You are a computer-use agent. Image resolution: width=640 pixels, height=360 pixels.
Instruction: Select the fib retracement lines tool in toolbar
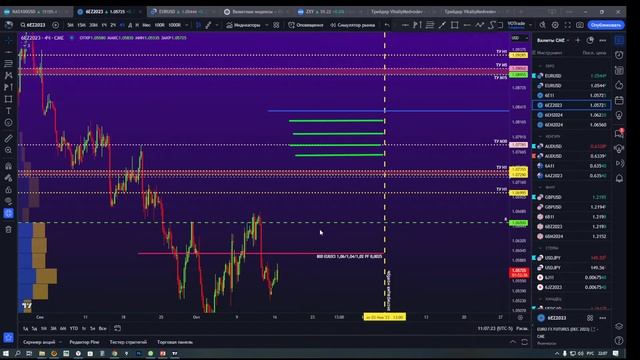[x=429, y=25]
